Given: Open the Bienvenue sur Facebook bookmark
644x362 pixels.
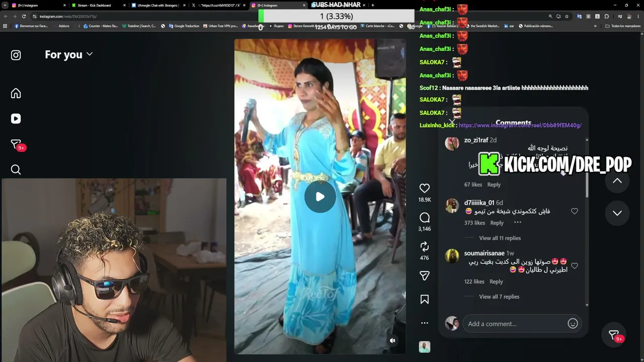Looking at the screenshot, I should point(31,26).
